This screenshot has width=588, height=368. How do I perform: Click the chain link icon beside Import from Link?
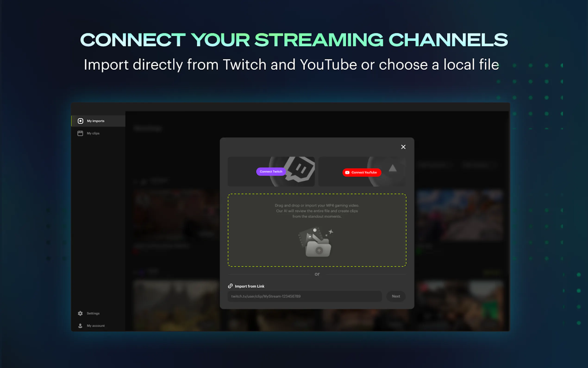pos(230,286)
